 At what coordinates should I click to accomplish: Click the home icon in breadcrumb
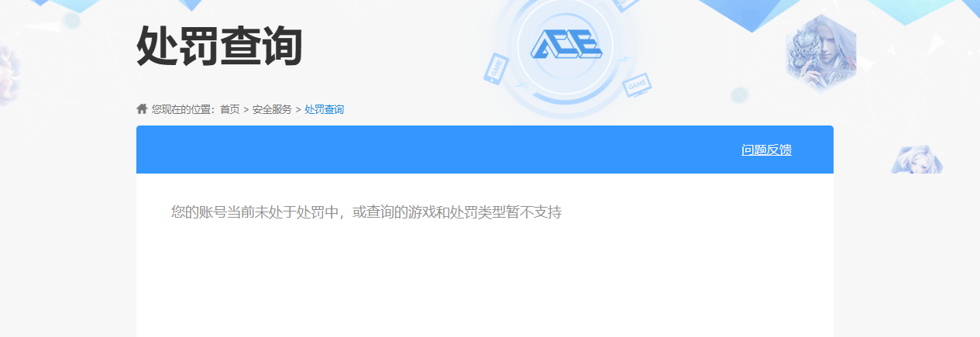142,109
